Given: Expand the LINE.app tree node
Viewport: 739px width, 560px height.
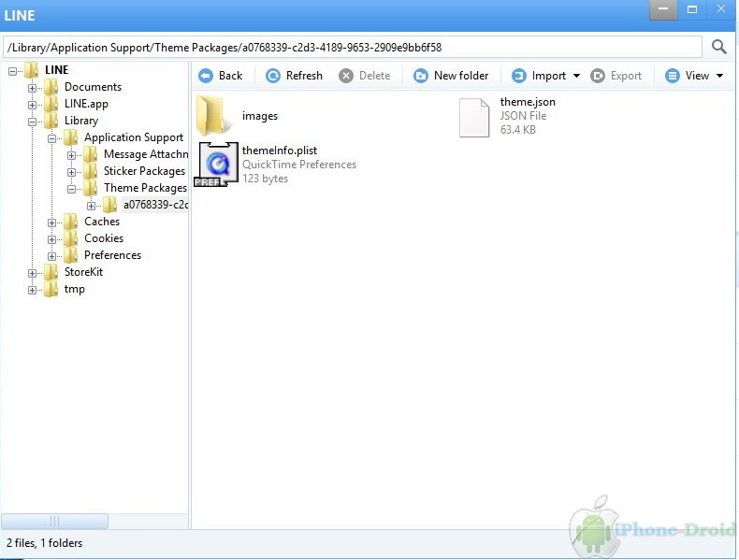Looking at the screenshot, I should 32,105.
